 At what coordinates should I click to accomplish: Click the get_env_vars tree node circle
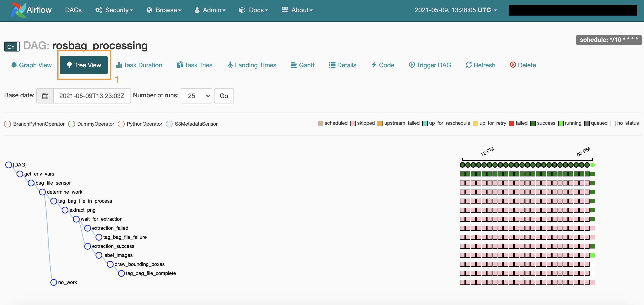point(20,174)
